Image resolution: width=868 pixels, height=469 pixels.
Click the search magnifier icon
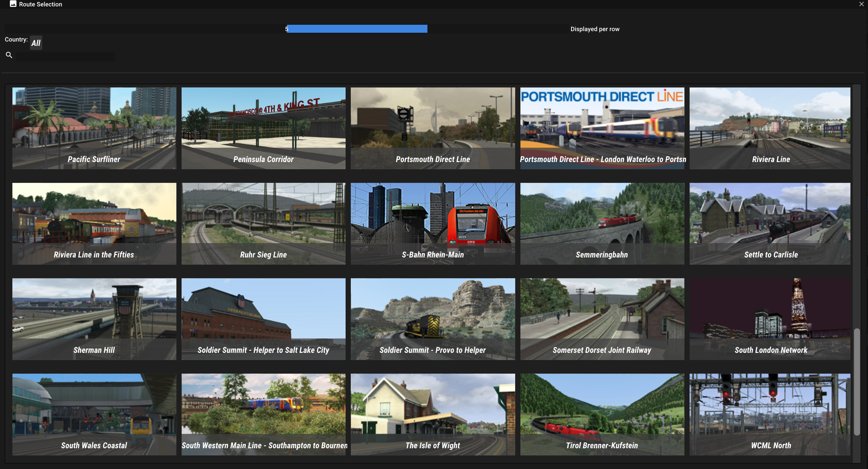tap(9, 55)
